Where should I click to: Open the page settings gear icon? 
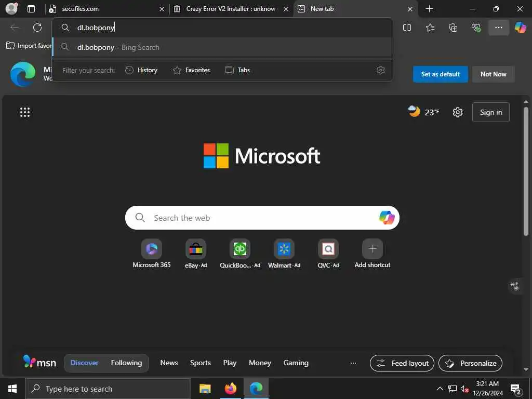tap(457, 112)
